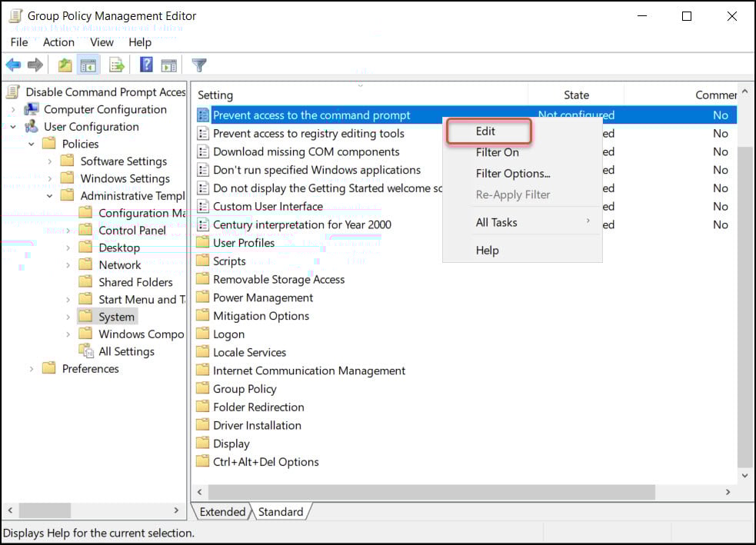
Task: Open the File menu
Action: click(19, 42)
